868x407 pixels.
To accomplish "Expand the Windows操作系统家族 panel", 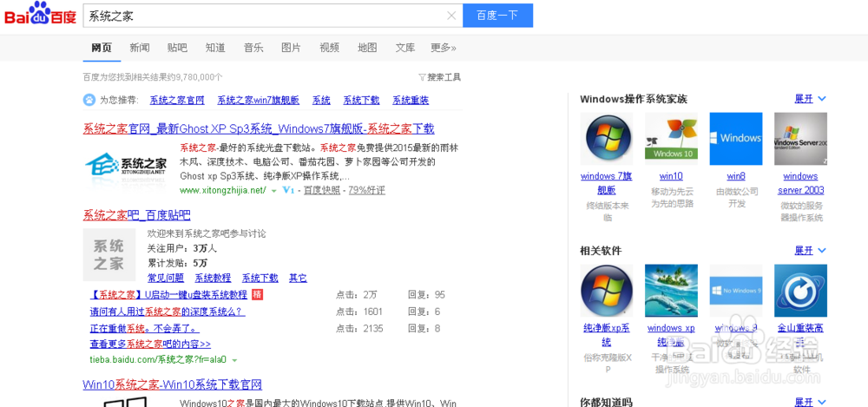I will click(x=811, y=99).
